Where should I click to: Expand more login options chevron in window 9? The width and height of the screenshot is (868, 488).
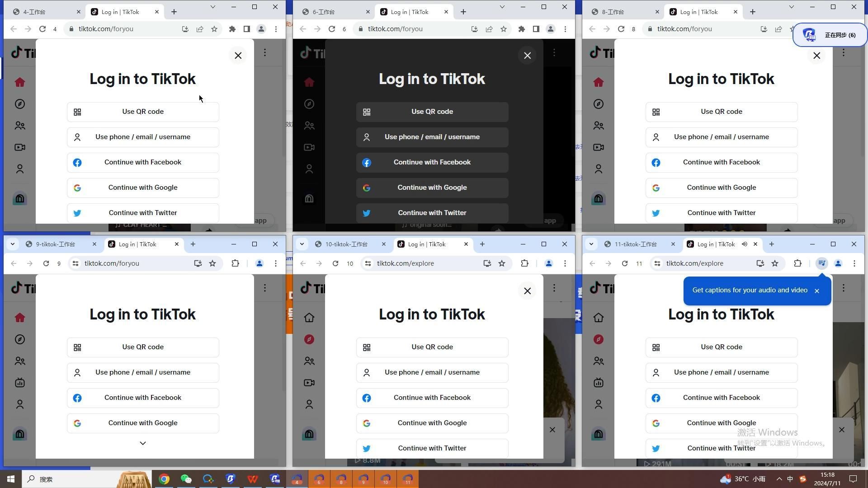coord(143,443)
